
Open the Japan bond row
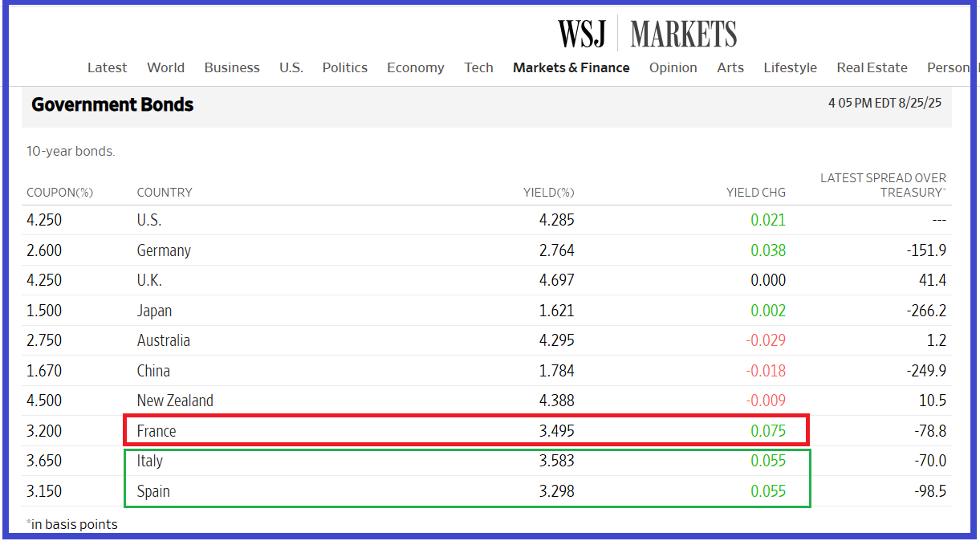pyautogui.click(x=154, y=311)
